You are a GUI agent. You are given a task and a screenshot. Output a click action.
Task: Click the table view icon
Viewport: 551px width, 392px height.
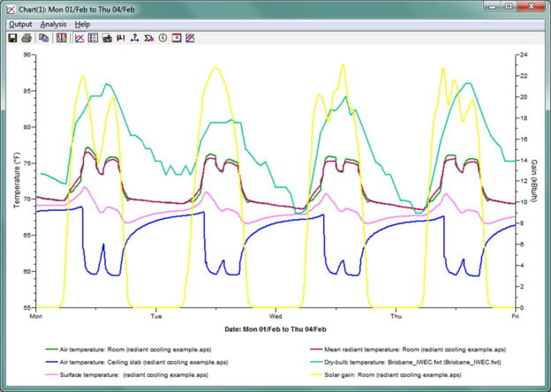94,39
